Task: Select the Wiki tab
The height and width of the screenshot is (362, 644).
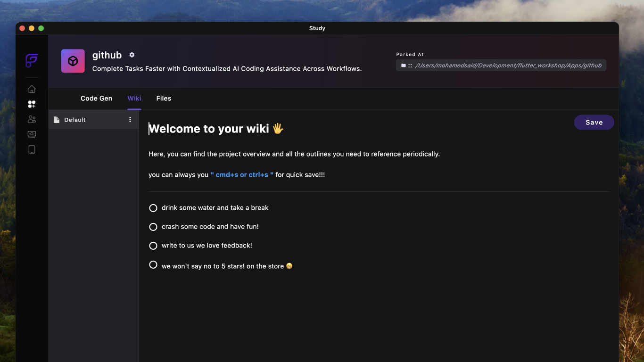Action: 134,99
